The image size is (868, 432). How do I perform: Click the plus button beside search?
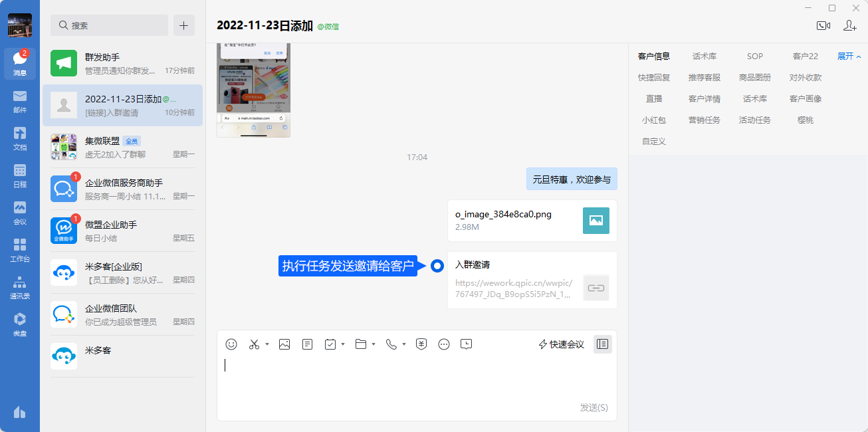(184, 25)
